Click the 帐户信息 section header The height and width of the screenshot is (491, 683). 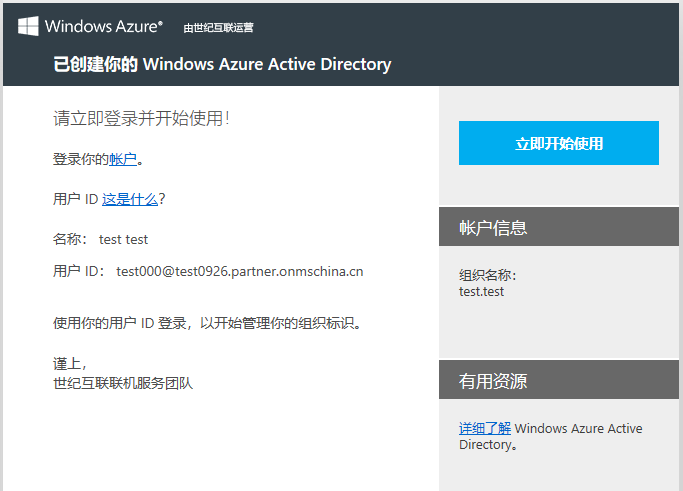(x=493, y=228)
